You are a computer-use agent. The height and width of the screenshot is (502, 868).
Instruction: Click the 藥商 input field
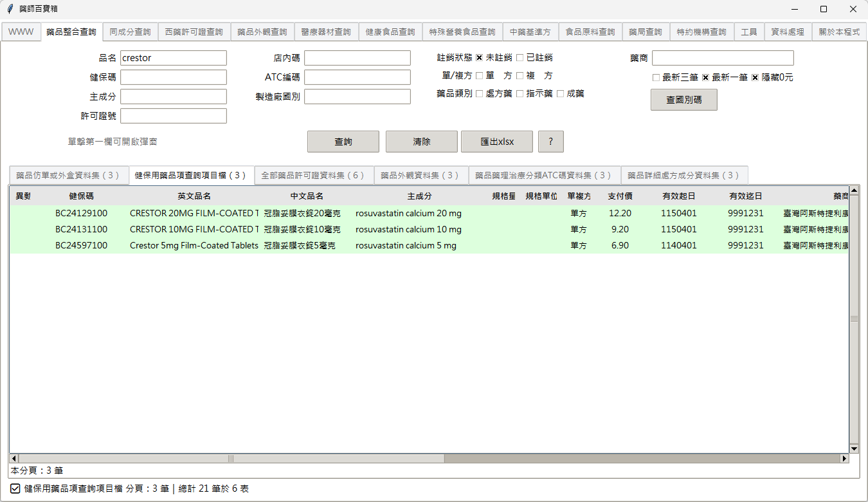(x=723, y=58)
